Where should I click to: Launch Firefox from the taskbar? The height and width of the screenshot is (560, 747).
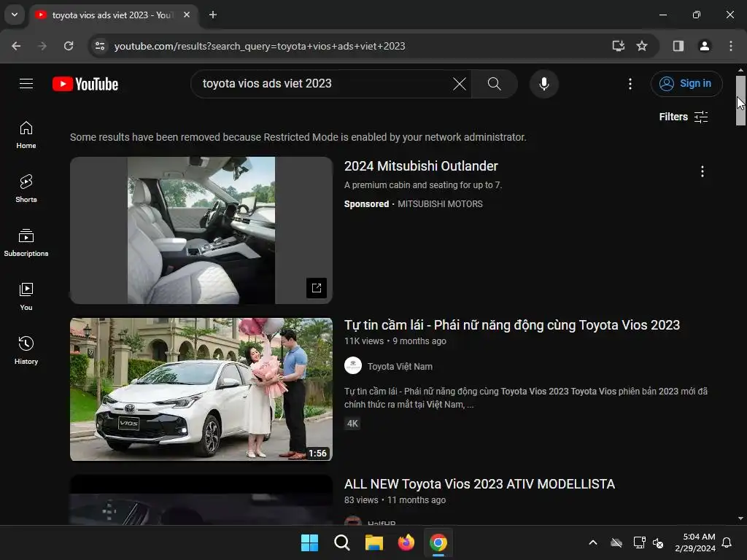pyautogui.click(x=406, y=542)
